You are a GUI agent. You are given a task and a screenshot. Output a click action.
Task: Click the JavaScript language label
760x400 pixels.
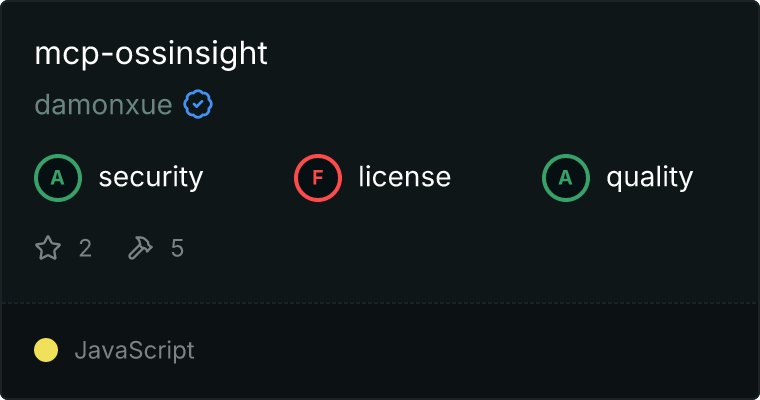(x=134, y=350)
